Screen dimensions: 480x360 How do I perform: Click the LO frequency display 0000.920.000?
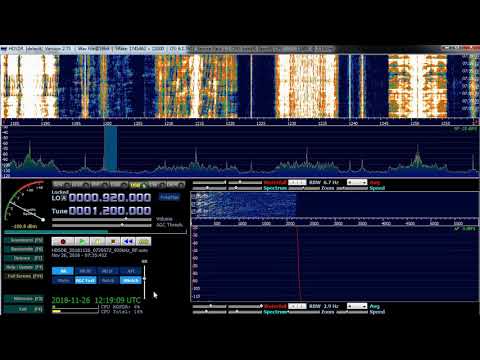[x=110, y=197]
